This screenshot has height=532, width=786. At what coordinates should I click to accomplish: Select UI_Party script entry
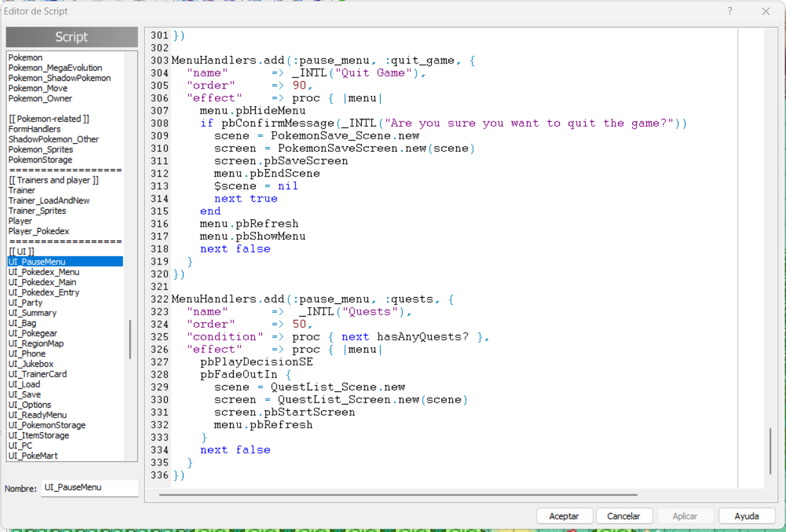26,303
